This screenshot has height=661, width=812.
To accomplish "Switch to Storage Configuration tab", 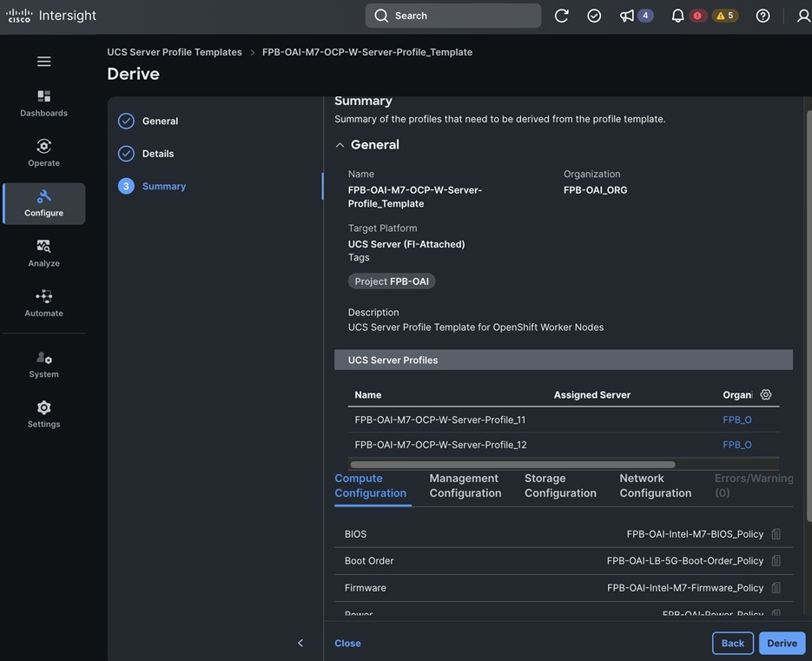I will 560,486.
